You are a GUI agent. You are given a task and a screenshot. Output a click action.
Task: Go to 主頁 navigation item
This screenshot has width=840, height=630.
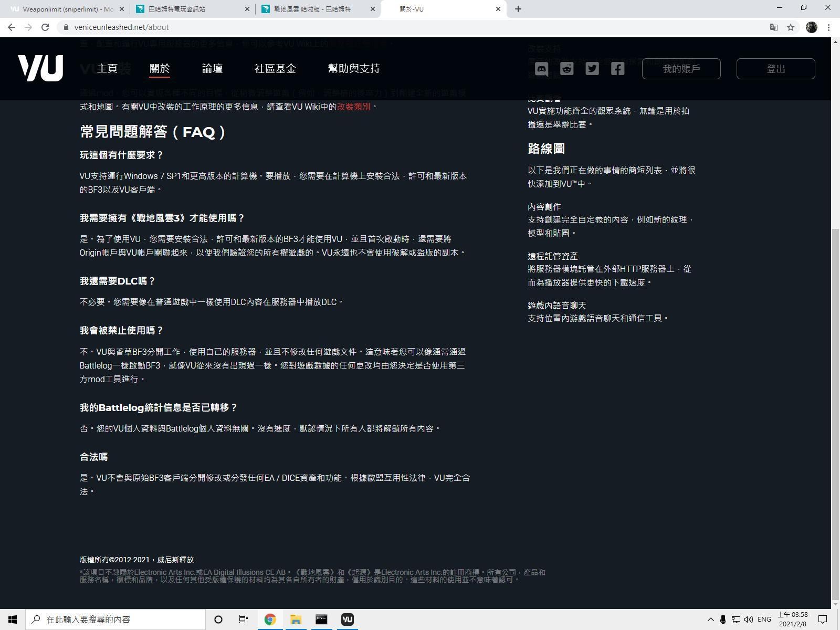[107, 69]
